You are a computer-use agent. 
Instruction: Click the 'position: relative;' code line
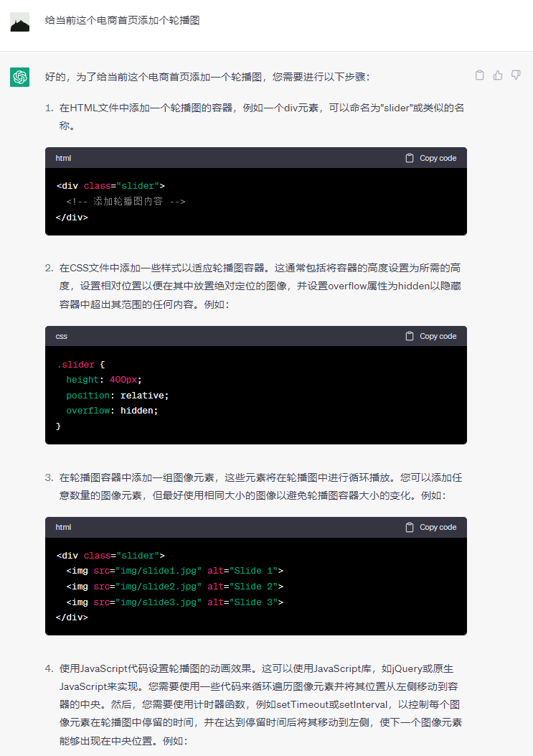(117, 396)
